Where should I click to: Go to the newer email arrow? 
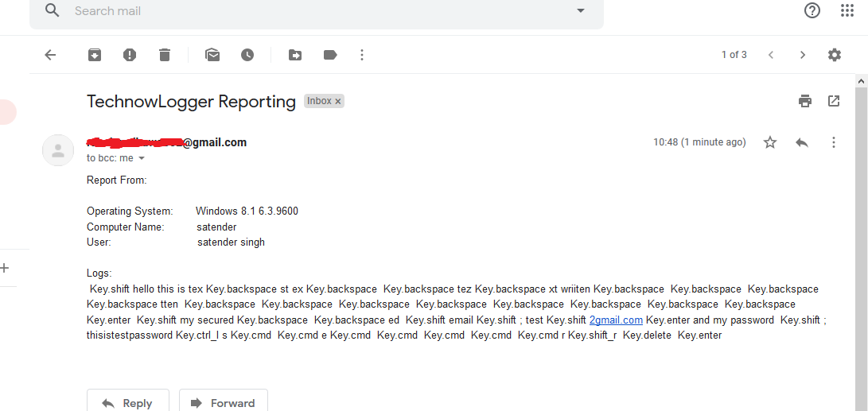771,55
